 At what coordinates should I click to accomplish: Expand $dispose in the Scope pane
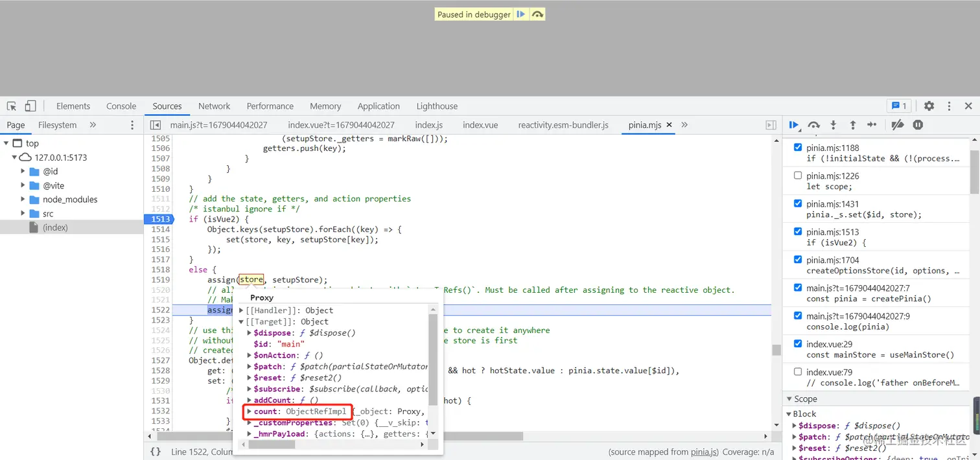[x=795, y=426]
